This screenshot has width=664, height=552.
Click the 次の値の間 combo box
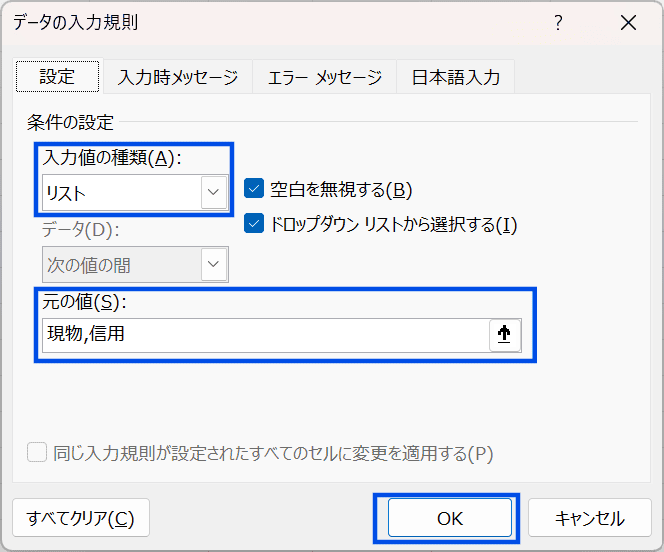121,265
